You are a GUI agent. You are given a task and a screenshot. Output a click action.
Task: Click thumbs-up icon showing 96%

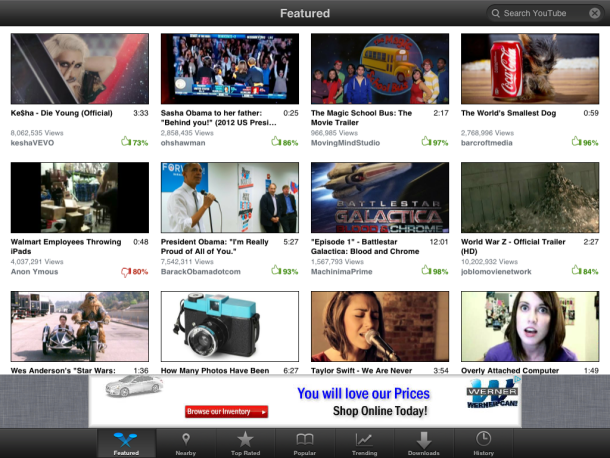coord(576,141)
